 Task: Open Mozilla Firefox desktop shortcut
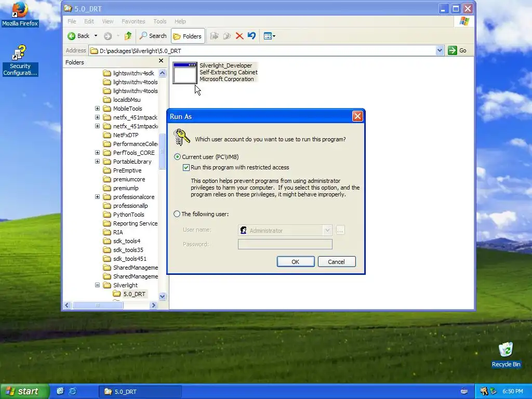pos(20,14)
